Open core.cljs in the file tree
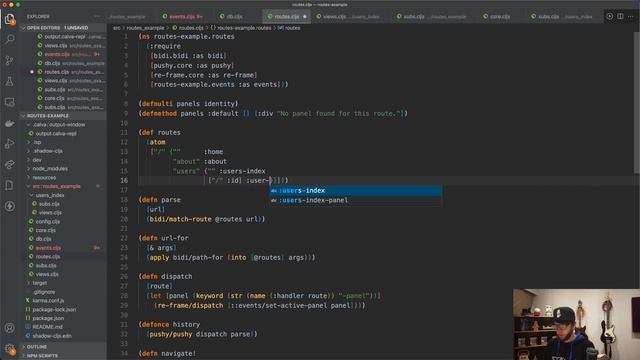The image size is (640, 360). (x=45, y=230)
